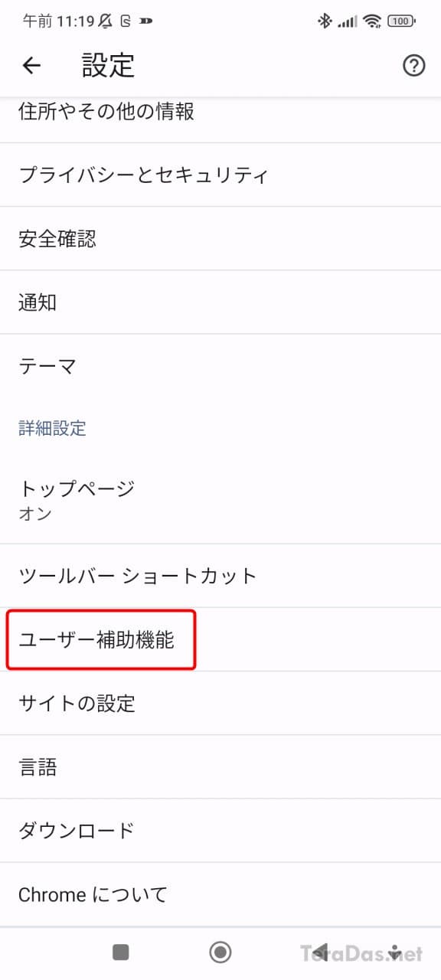Open ダウンロード settings
Image resolution: width=441 pixels, height=980 pixels.
tap(220, 830)
